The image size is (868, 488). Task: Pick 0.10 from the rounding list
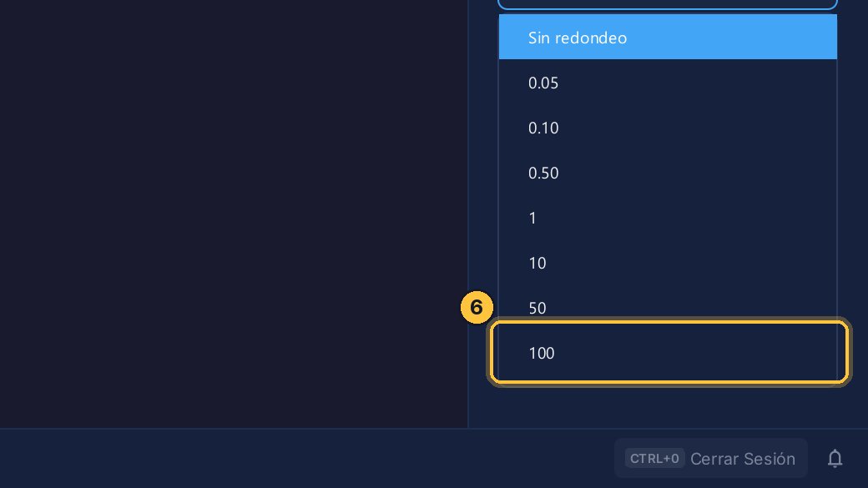668,128
